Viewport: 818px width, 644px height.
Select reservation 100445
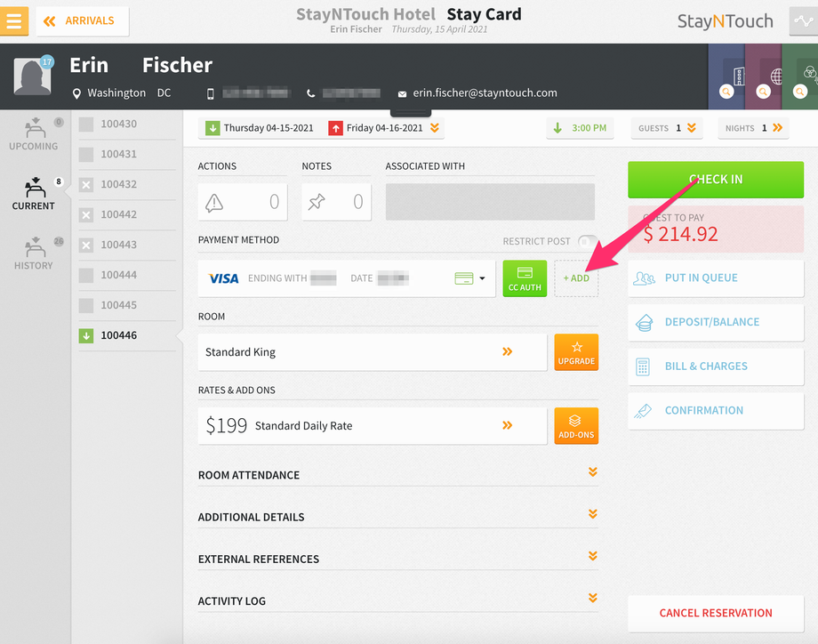[127, 305]
